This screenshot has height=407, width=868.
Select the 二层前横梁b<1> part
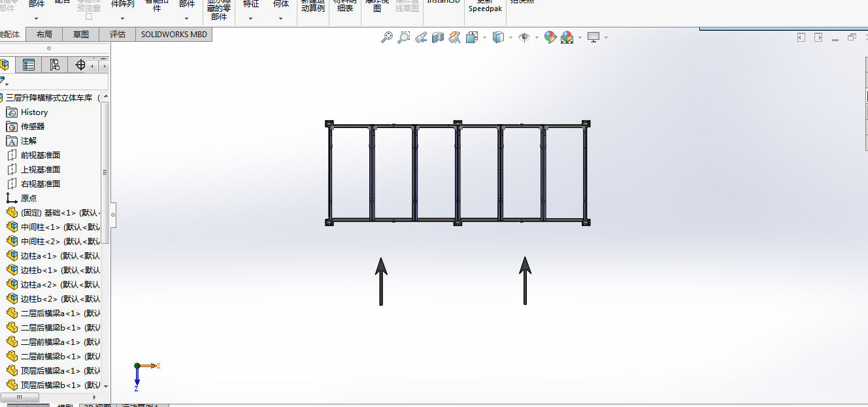point(53,356)
